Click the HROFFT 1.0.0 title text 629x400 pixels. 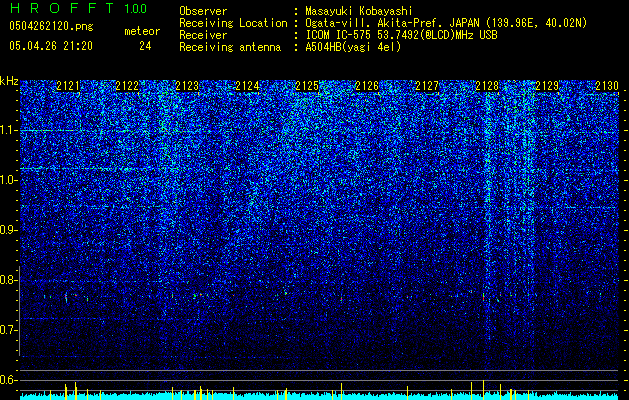point(79,8)
